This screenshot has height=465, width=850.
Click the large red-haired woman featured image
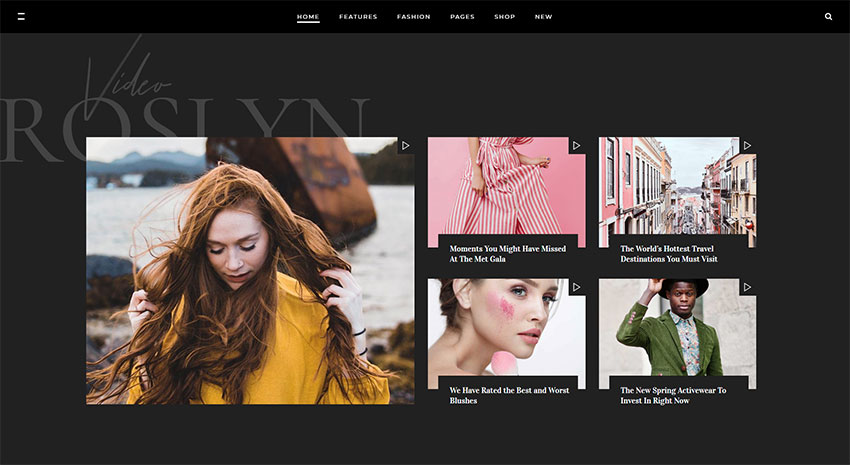pos(250,270)
